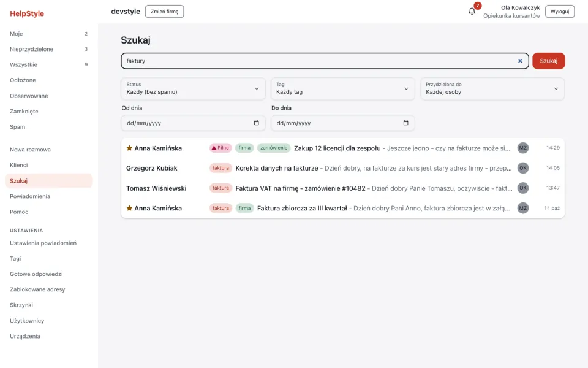Open calendar picker in Do dnia field

click(x=405, y=123)
